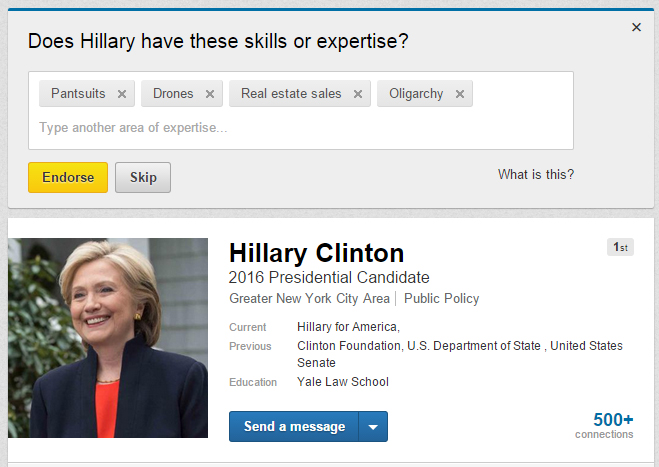Screen dimensions: 659x467
Task: Open the Clinton Foundation link
Action: coord(348,346)
